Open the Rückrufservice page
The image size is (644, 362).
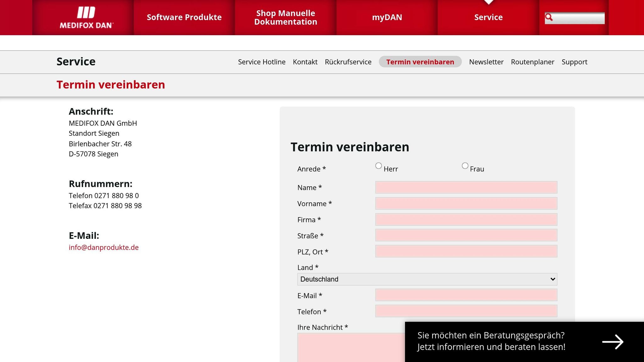tap(348, 62)
